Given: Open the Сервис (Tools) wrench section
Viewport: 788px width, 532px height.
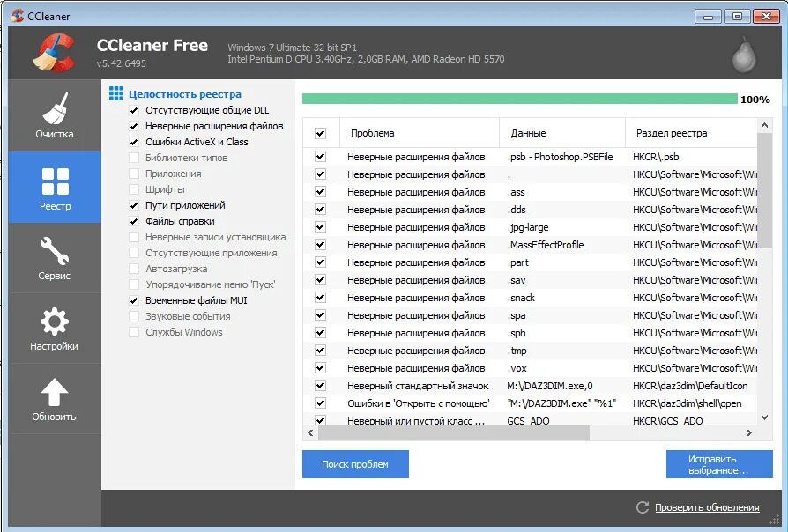Looking at the screenshot, I should (55, 258).
